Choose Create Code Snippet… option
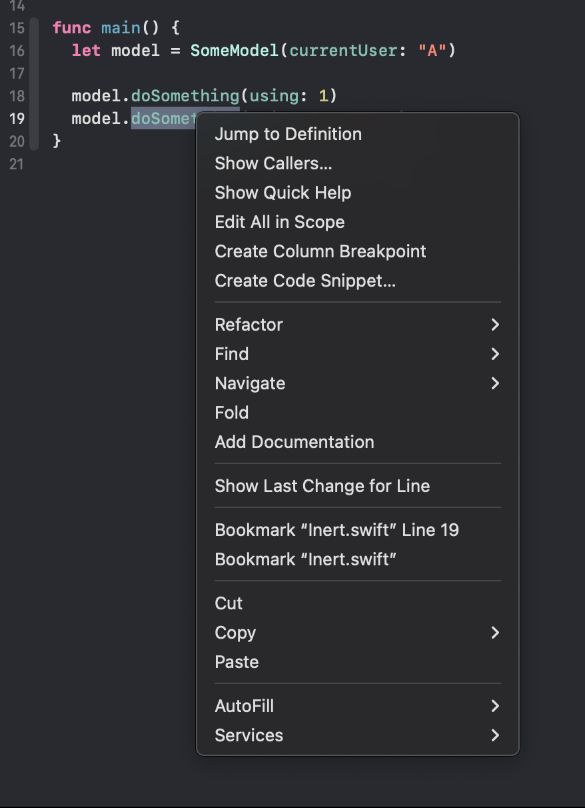 pyautogui.click(x=357, y=281)
